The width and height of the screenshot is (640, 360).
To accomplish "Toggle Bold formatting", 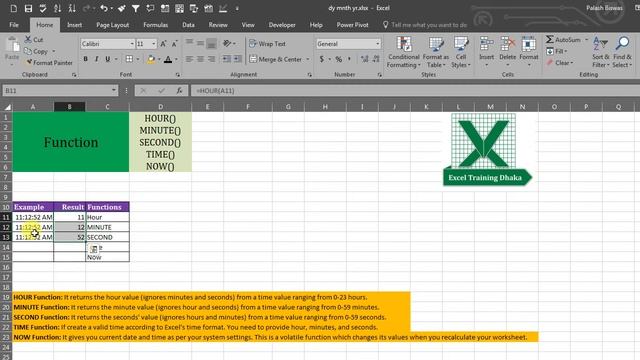I will coord(85,59).
